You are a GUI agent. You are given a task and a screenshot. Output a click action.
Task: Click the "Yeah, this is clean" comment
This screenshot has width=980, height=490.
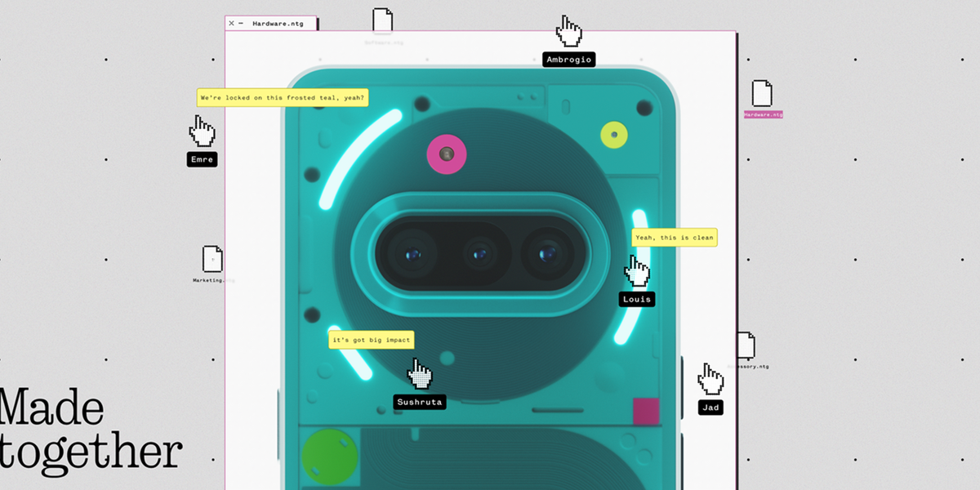click(674, 238)
